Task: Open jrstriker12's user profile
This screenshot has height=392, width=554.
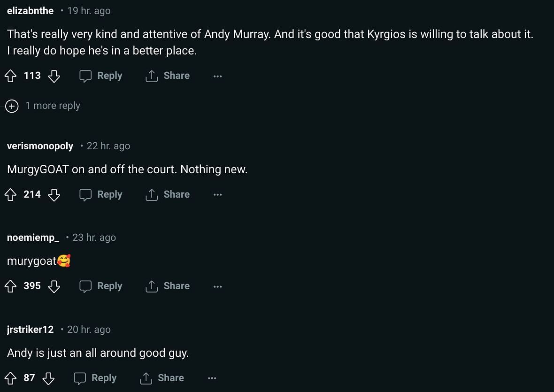Action: (x=31, y=330)
